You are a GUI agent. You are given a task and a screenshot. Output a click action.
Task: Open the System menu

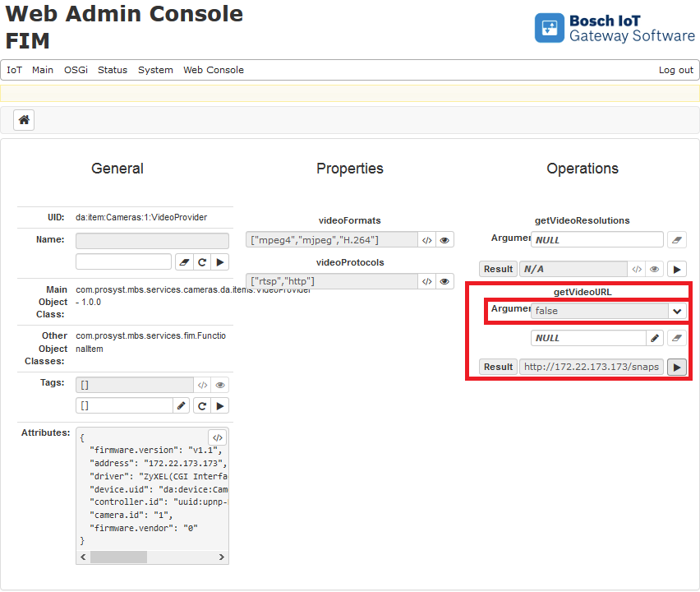155,70
